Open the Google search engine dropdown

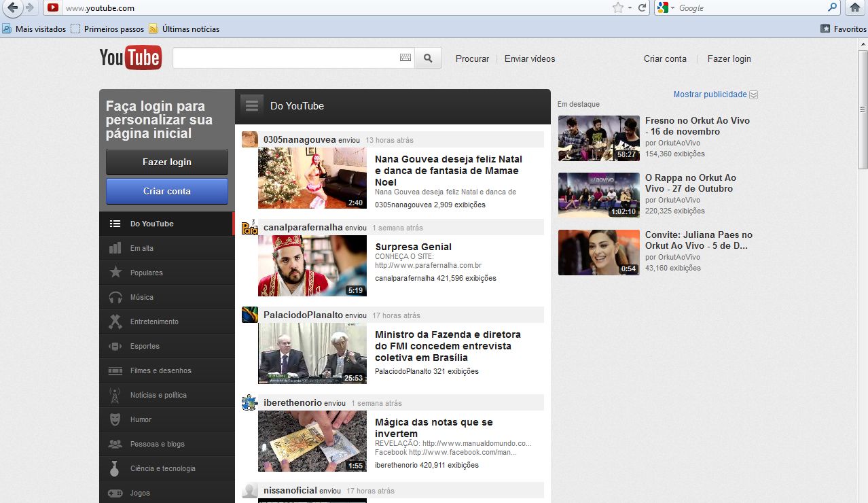click(666, 7)
